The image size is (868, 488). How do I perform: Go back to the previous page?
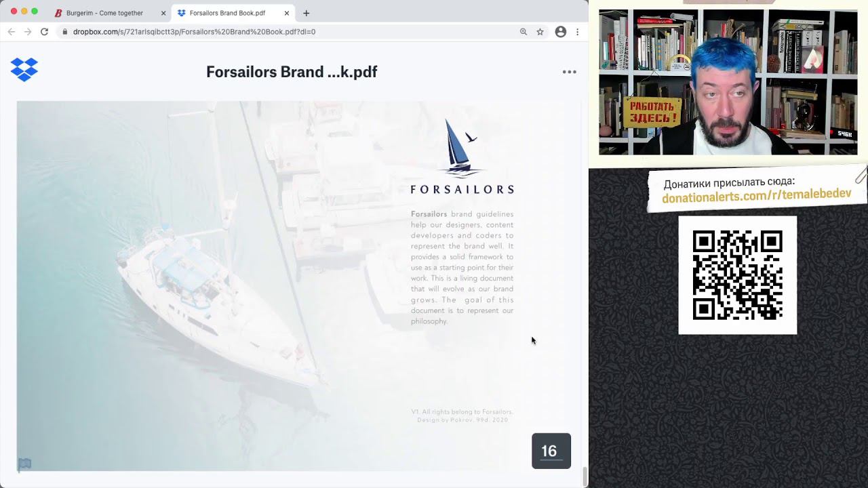[x=11, y=32]
